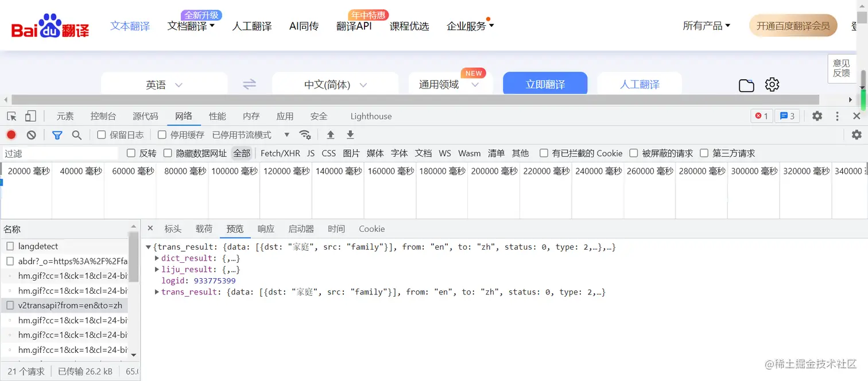Clear the network request log
This screenshot has width=868, height=381.
click(x=32, y=135)
